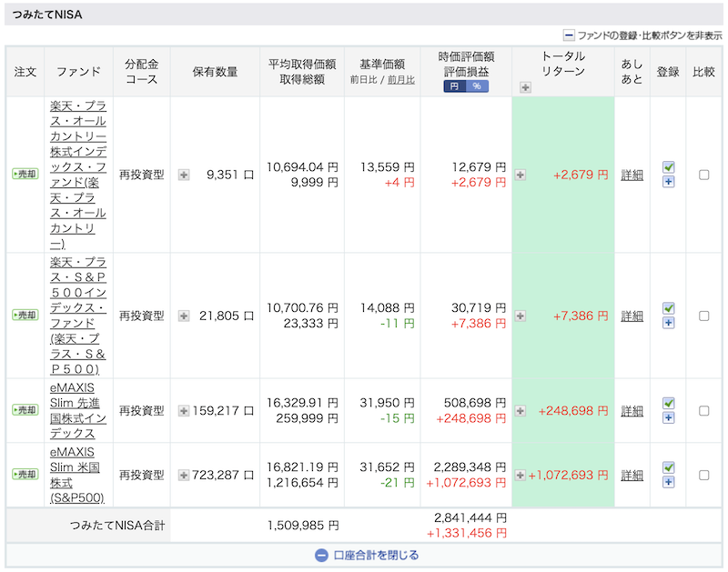Expand 保有数量 plus icon for 159,217口 row
The height and width of the screenshot is (572, 728).
point(184,411)
